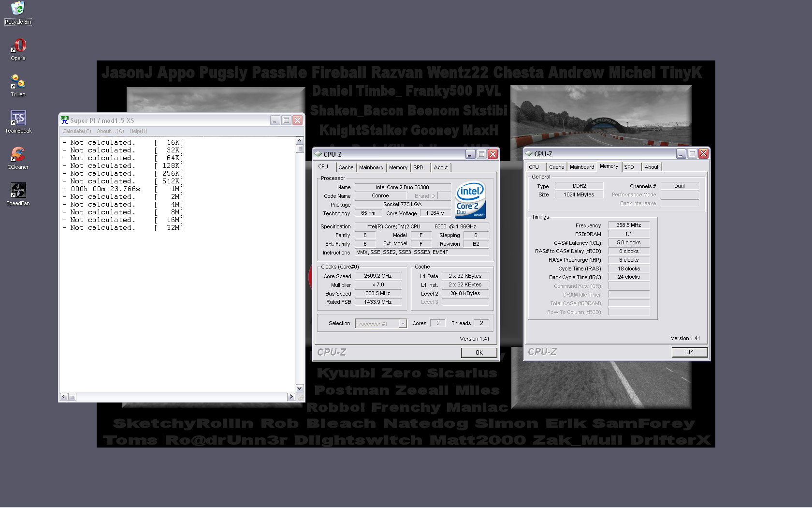
Task: Switch to Cache tab in right CPU-Z
Action: click(x=556, y=167)
